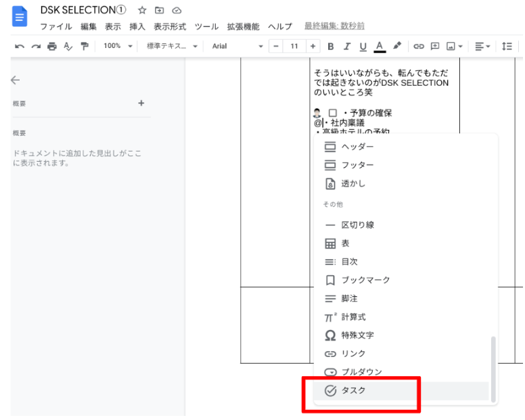This screenshot has width=525, height=420.
Task: Add a comment from toolbar
Action: pyautogui.click(x=435, y=46)
